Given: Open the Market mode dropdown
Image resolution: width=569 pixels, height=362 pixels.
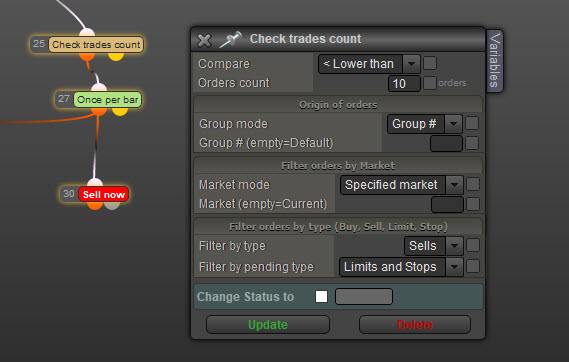Looking at the screenshot, I should 402,185.
